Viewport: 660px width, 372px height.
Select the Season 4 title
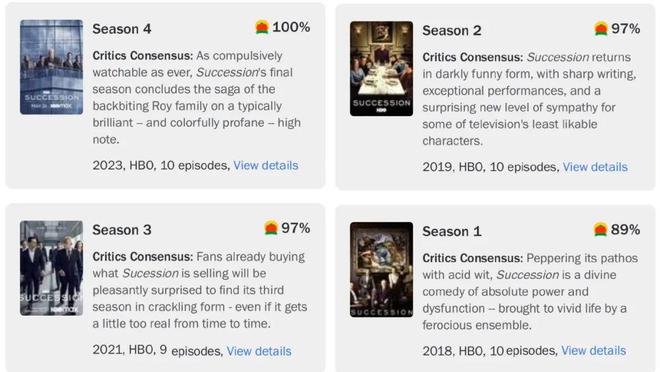122,29
